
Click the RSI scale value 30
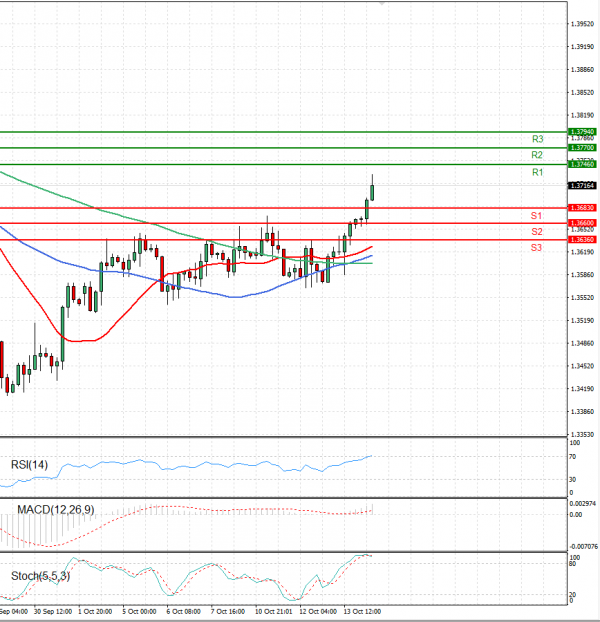572,480
